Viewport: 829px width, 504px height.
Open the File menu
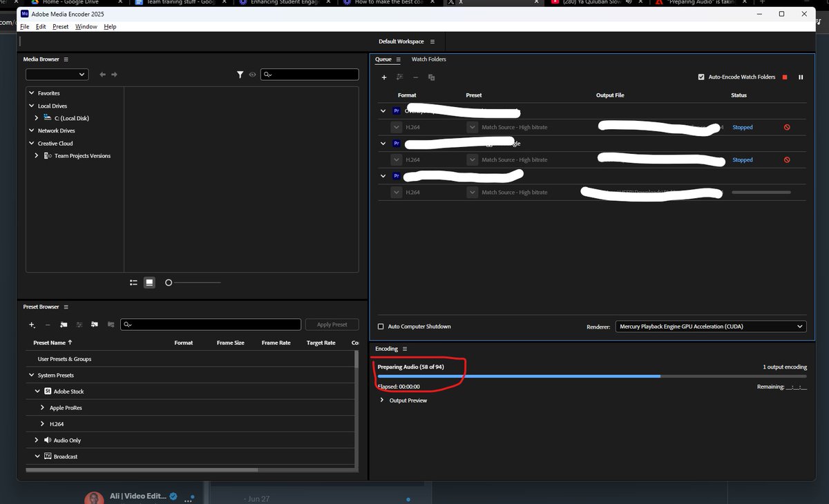click(25, 27)
